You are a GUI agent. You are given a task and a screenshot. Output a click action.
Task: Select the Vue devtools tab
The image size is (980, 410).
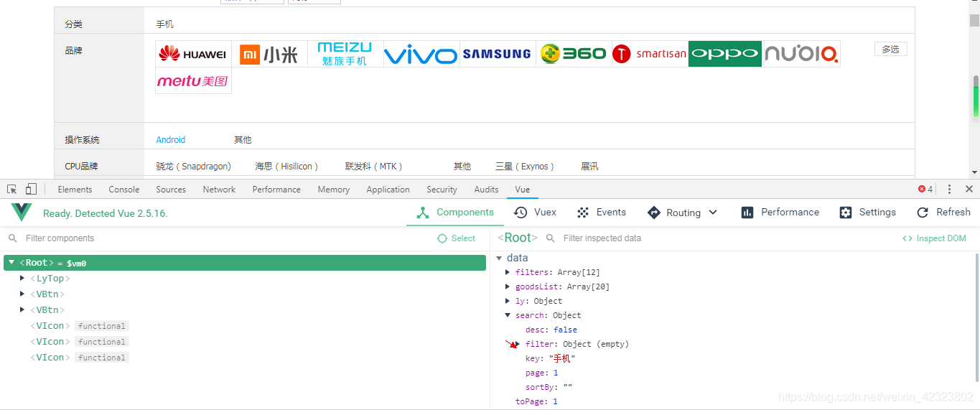point(523,190)
